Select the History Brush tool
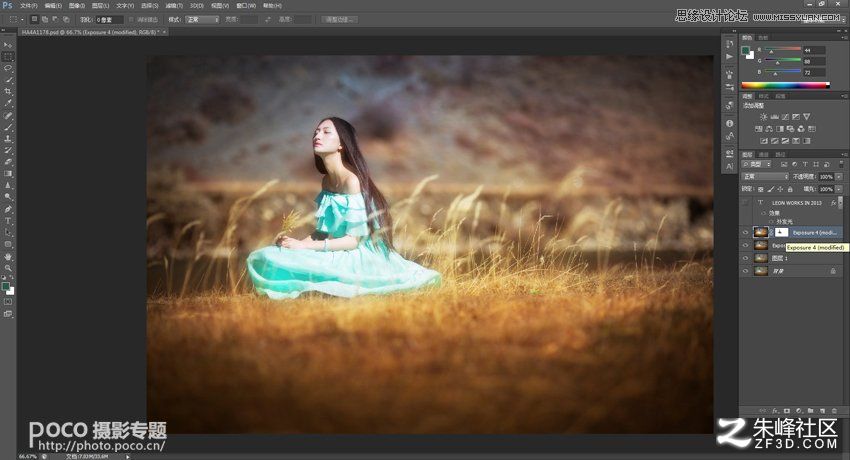 coord(8,151)
